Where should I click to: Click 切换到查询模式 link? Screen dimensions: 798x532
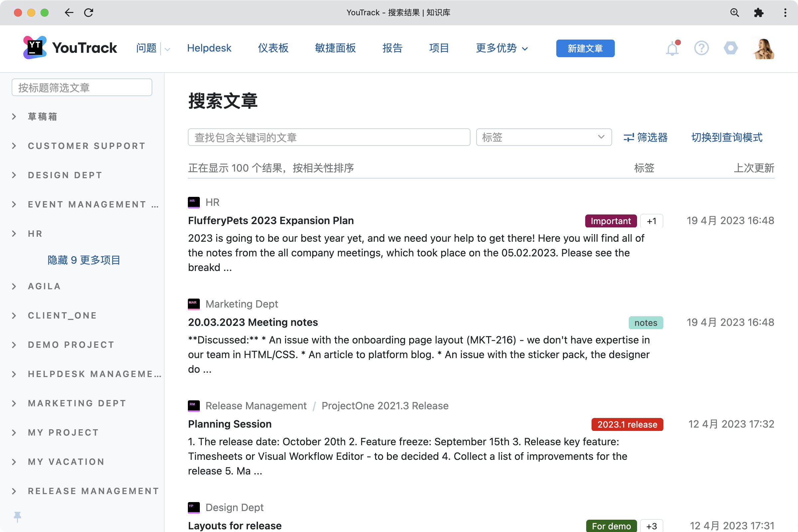tap(727, 137)
